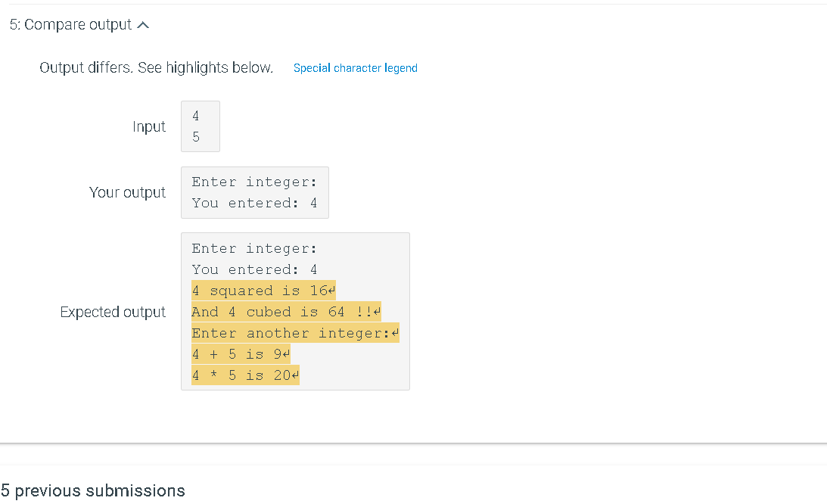Select the highlighted line 'And 4 cubed is 64 !!'
The height and width of the screenshot is (504, 827).
point(280,312)
